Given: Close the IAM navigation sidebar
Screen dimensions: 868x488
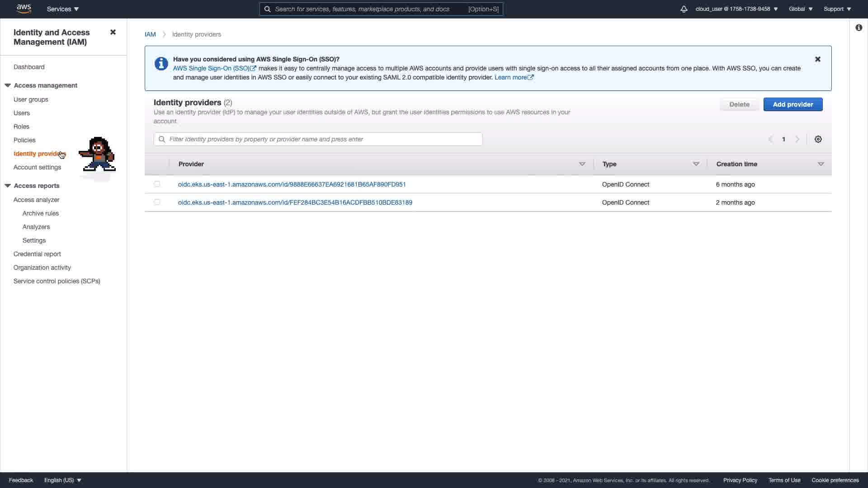Looking at the screenshot, I should click(x=113, y=32).
